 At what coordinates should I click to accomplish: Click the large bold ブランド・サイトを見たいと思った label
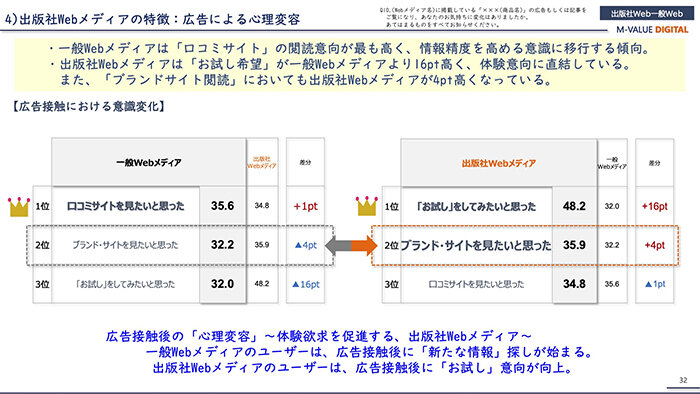476,245
